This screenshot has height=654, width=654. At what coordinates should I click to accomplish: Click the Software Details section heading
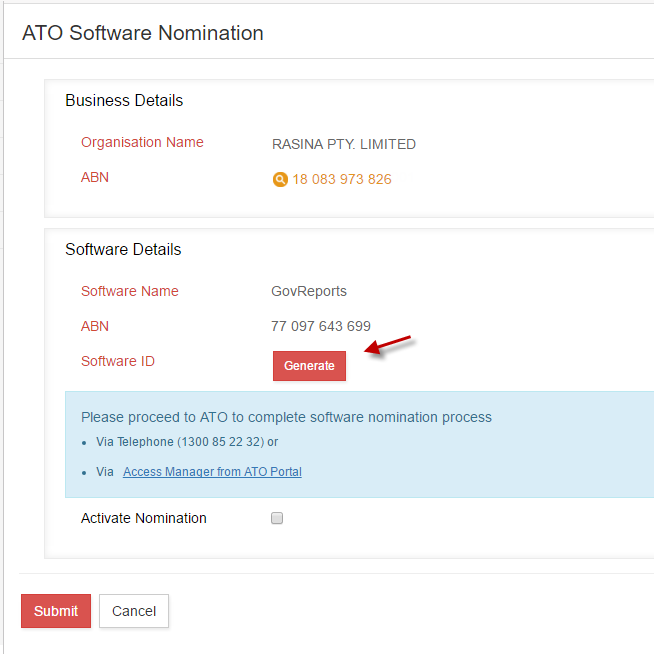[123, 250]
